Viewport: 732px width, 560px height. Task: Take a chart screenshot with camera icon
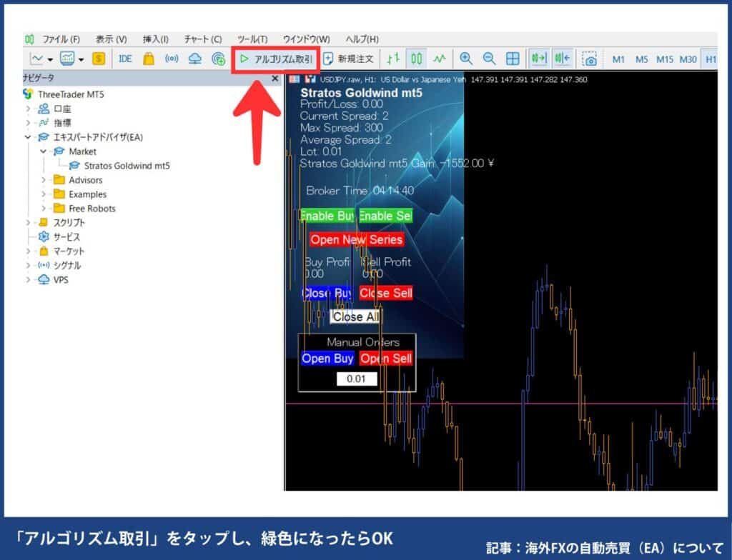pos(589,59)
